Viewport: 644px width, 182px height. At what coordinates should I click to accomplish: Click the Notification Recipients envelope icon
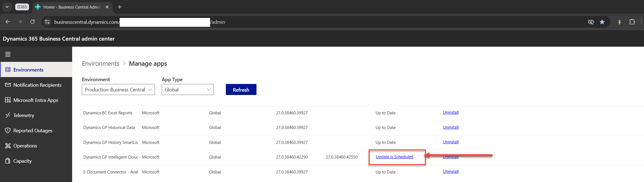pyautogui.click(x=8, y=85)
